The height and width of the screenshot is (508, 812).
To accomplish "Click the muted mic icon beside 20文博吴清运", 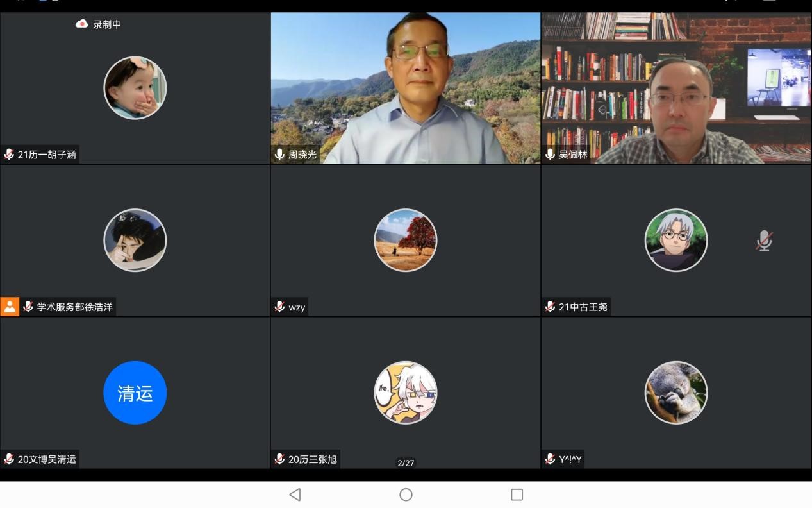I will (x=9, y=459).
